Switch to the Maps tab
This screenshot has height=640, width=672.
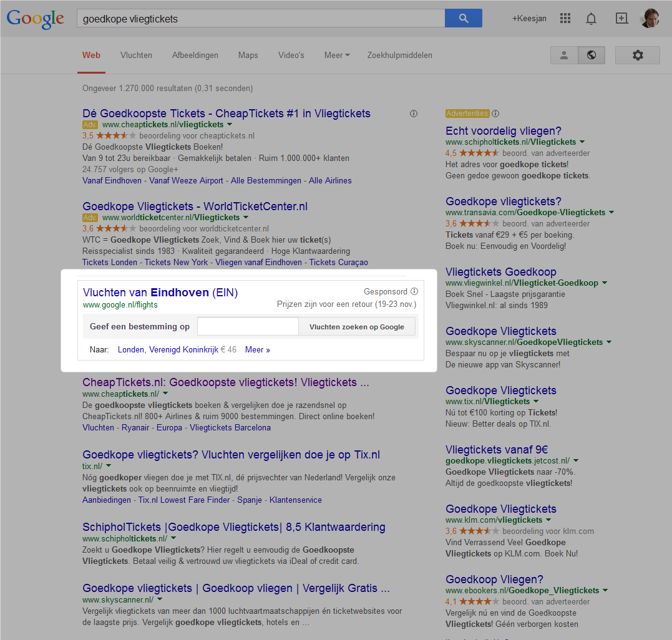pyautogui.click(x=248, y=56)
